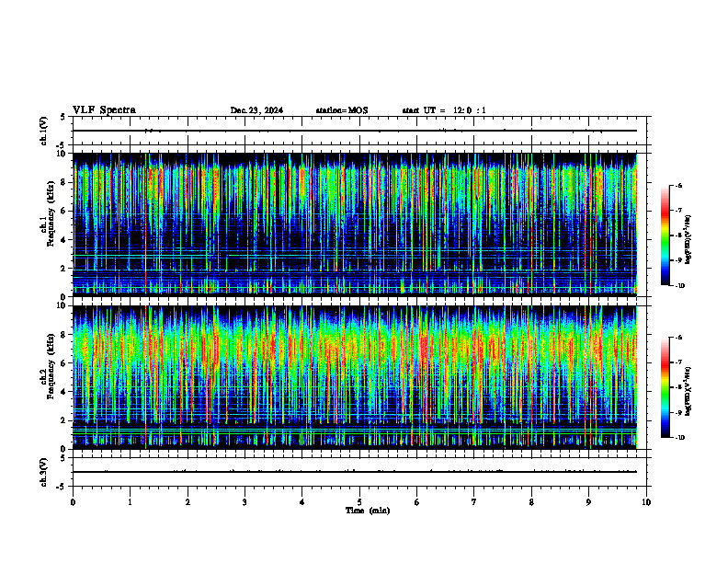The width and height of the screenshot is (728, 563).
Task: Click the ch.1 colorbar log(PSD) unit label
Action: coord(688,240)
